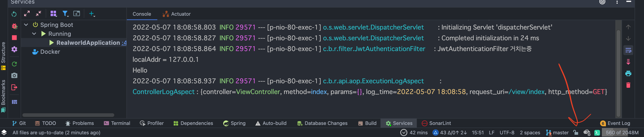Switch to the Console tab
644x137 pixels.
click(x=142, y=14)
